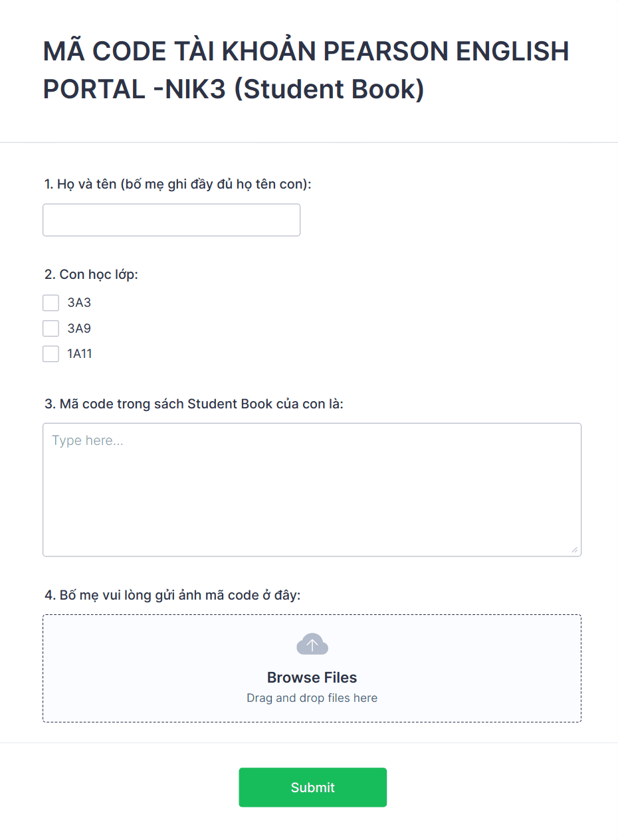Image resolution: width=618 pixels, height=840 pixels.
Task: Click the 3A9 option label text
Action: pos(79,328)
